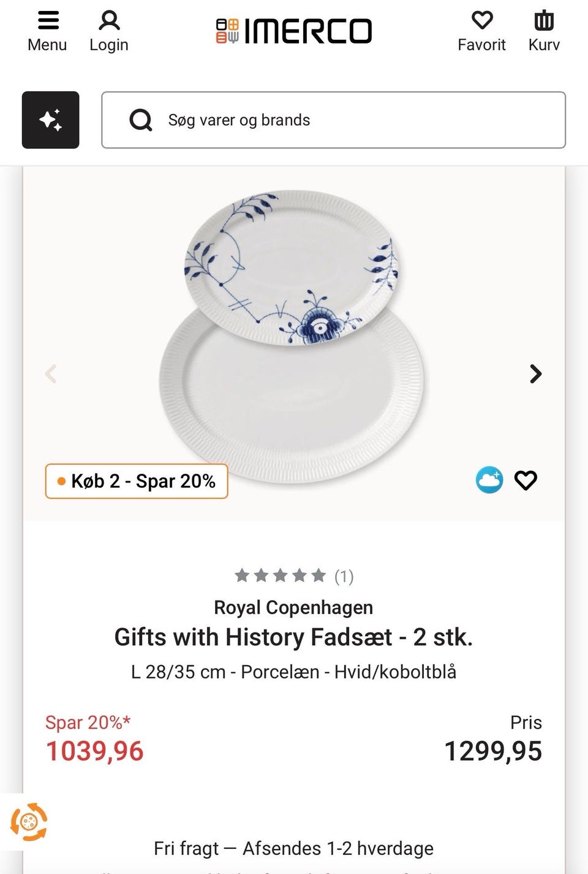The height and width of the screenshot is (874, 588).
Task: Show previous product image arrow
Action: 51,374
